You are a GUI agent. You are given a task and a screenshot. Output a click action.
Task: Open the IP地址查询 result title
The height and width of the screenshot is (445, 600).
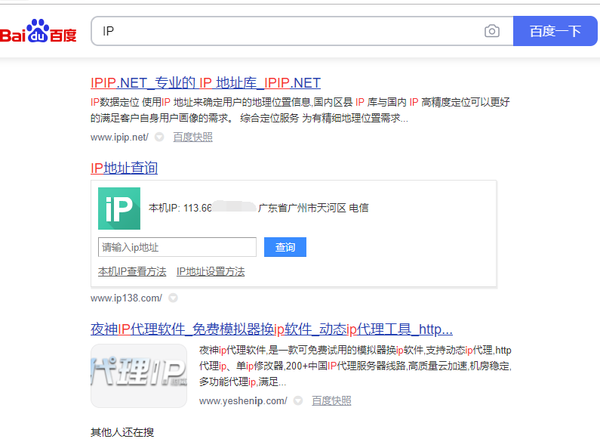click(x=124, y=168)
